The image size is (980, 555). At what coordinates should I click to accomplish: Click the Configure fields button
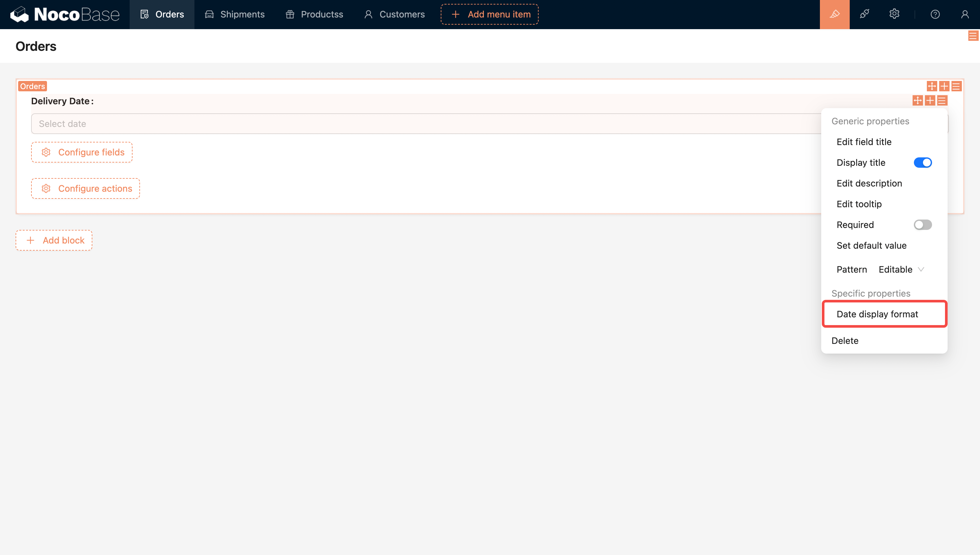click(82, 152)
